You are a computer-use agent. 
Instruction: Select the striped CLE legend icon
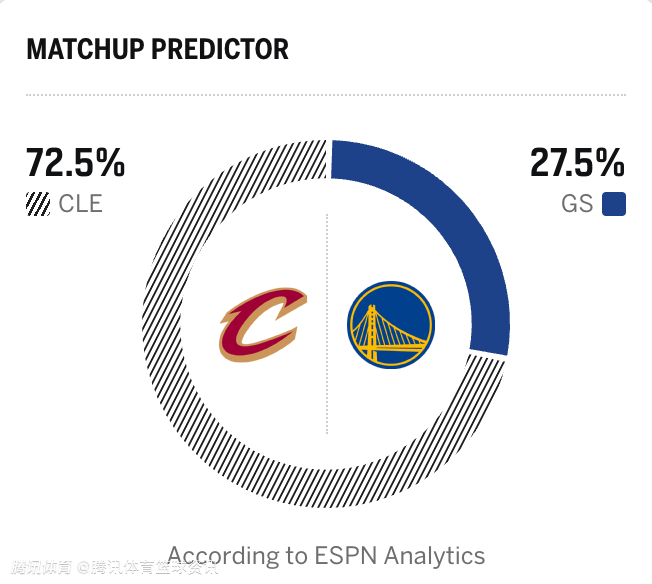pyautogui.click(x=38, y=204)
